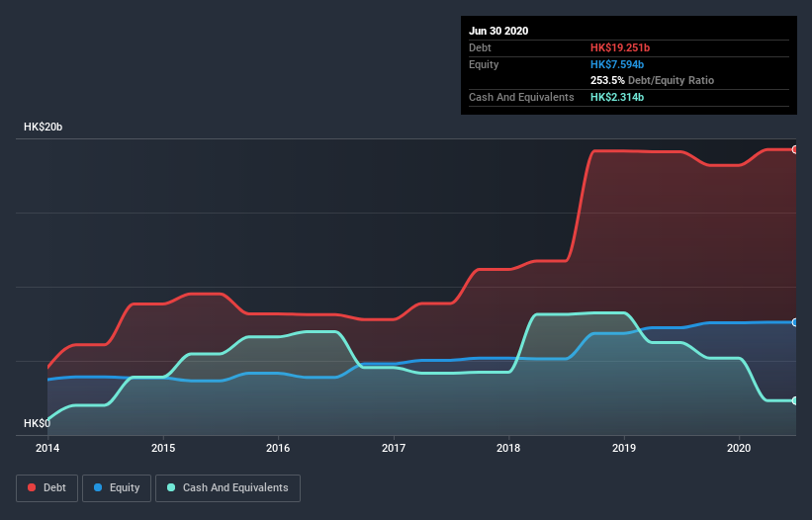
Task: Click the 2018 x-axis label
Action: point(508,448)
